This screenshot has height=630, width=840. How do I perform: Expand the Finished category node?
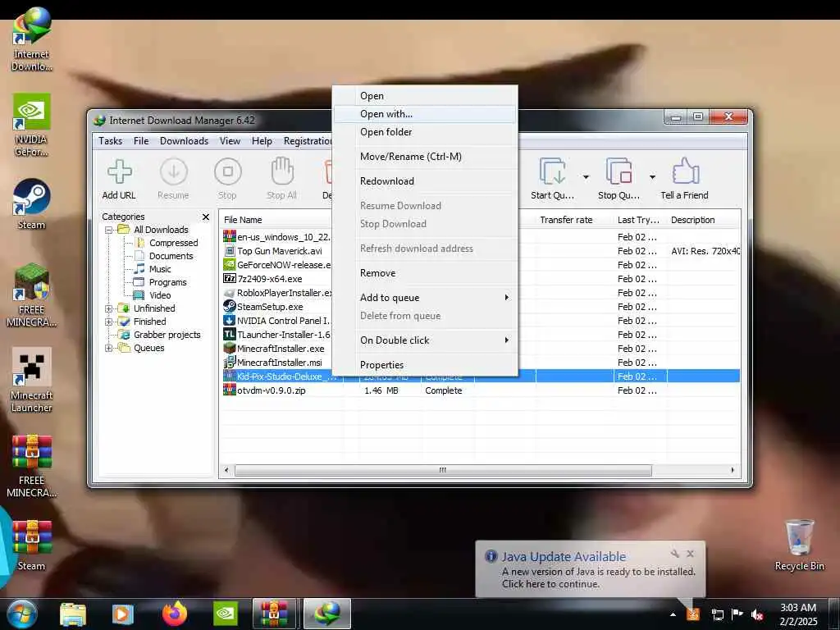(x=109, y=322)
